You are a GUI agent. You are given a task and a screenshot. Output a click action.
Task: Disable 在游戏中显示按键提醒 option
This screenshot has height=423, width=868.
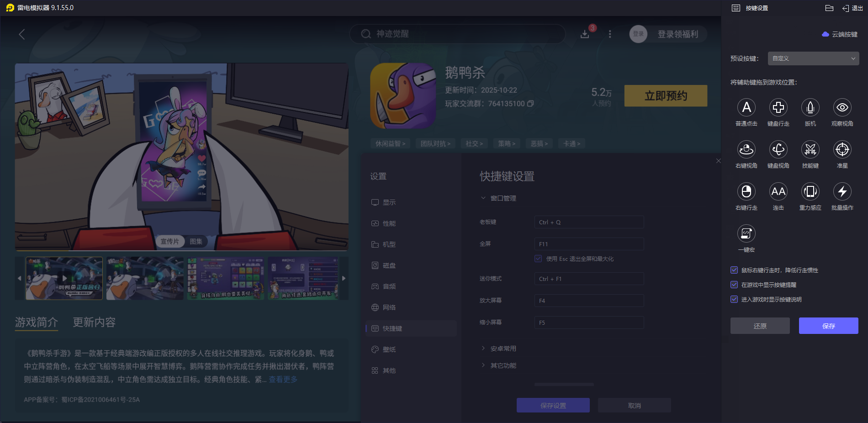coord(734,285)
